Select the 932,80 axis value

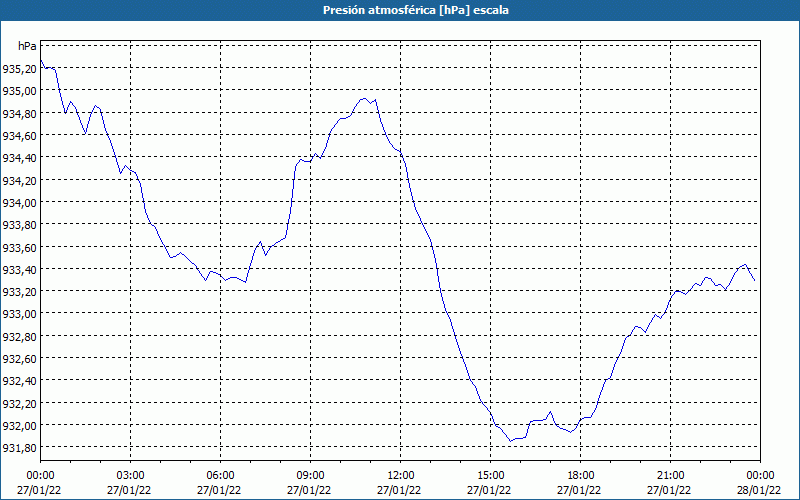click(x=19, y=336)
